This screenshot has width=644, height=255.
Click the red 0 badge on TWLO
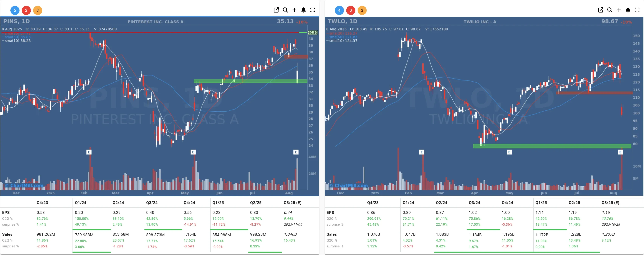tap(351, 10)
